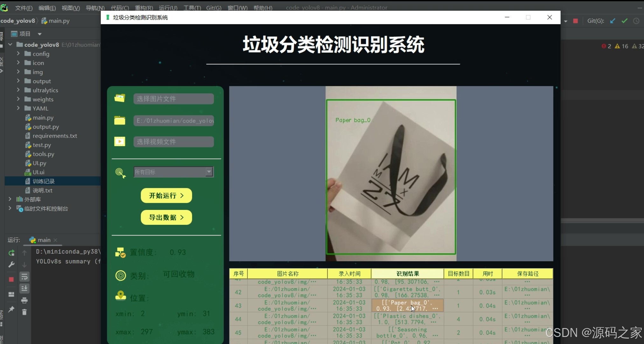Viewport: 644px width, 344px height.
Task: Click the red error indicator showing 2
Action: pyautogui.click(x=606, y=46)
